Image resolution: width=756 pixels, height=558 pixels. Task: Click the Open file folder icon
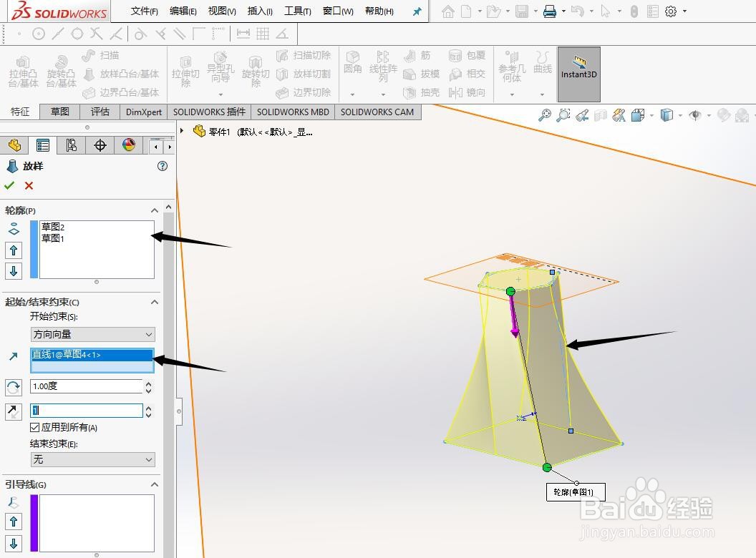[493, 11]
